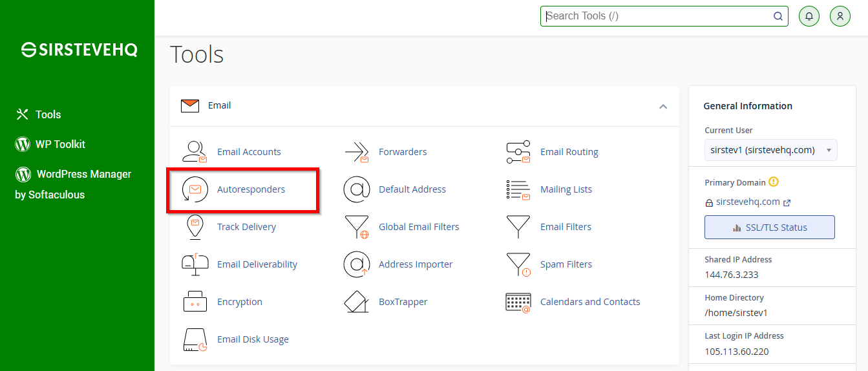The width and height of the screenshot is (868, 371).
Task: Open the Email Filters link
Action: tap(566, 227)
